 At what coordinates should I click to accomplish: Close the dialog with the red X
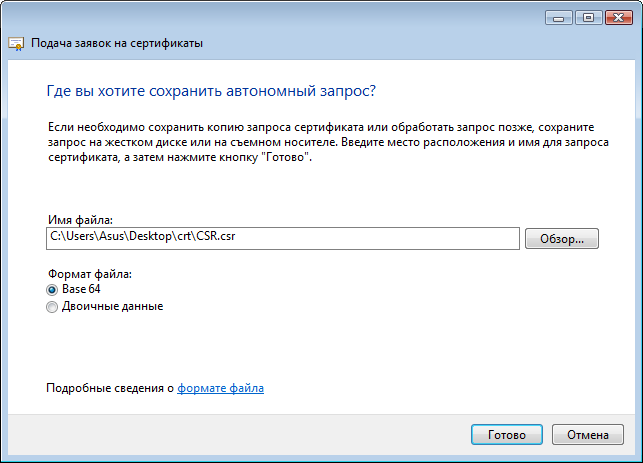(x=619, y=18)
